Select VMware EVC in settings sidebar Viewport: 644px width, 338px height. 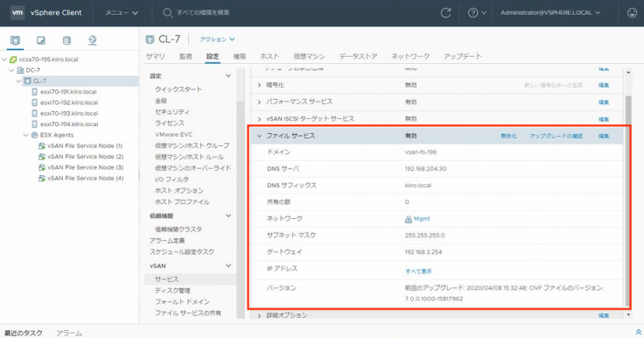click(x=174, y=135)
